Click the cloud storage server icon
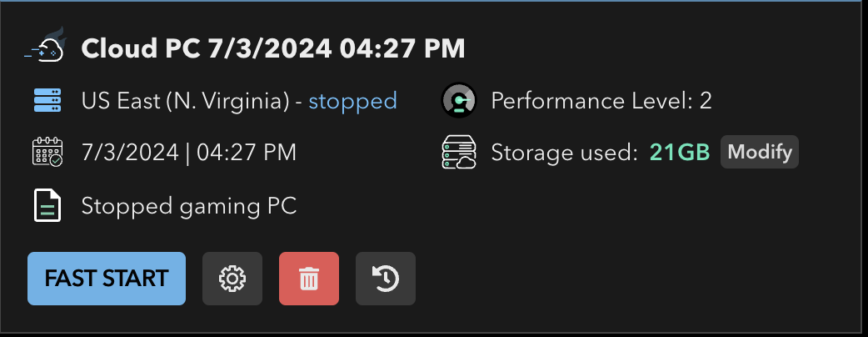The height and width of the screenshot is (337, 868). click(x=459, y=153)
